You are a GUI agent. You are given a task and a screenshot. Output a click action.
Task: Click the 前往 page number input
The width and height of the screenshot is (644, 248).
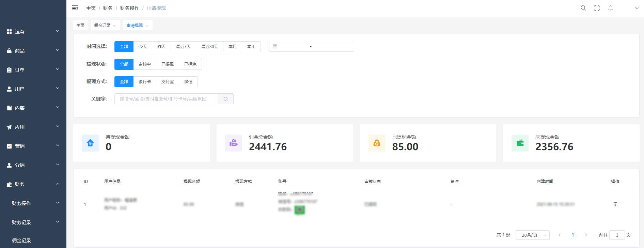(x=617, y=235)
